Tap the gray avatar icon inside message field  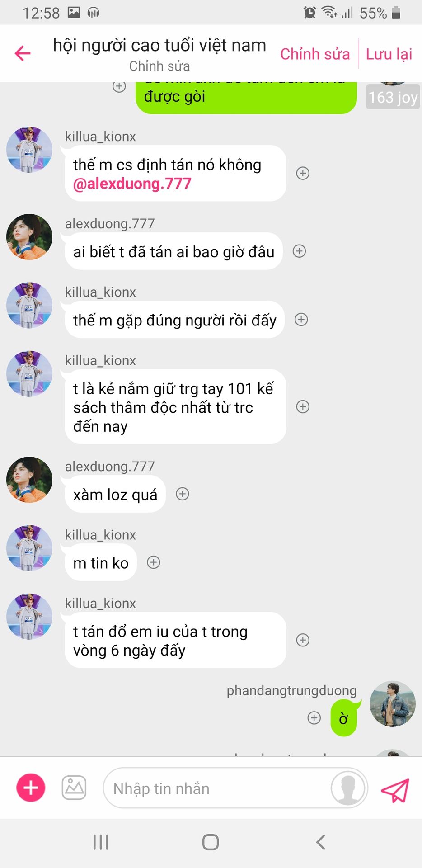(x=347, y=788)
